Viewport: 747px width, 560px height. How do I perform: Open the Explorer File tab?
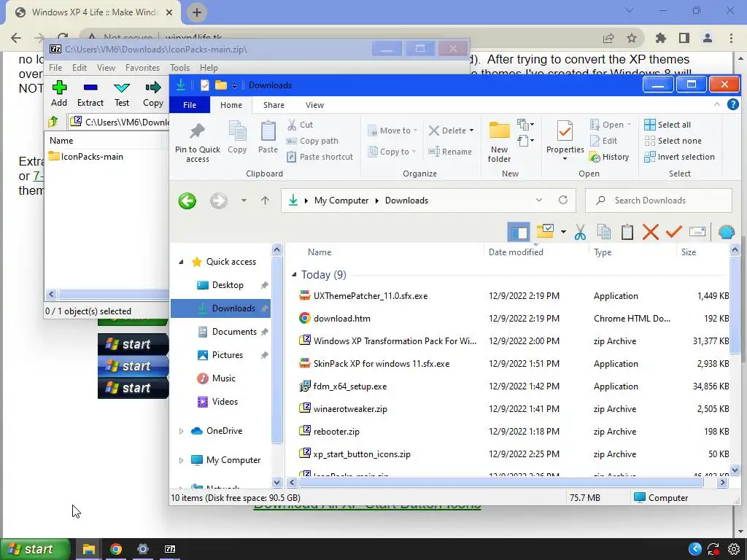tap(190, 105)
